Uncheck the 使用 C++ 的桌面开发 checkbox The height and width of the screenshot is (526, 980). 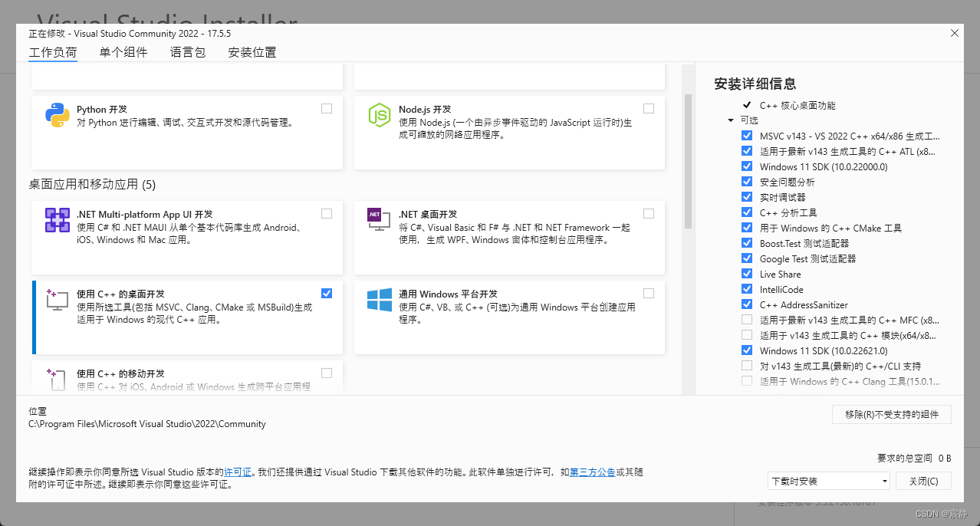pos(327,293)
